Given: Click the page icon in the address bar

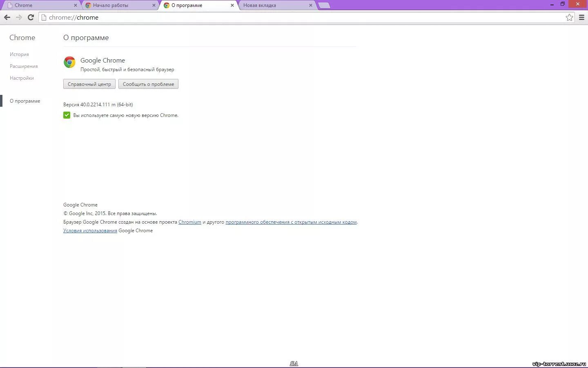Looking at the screenshot, I should (x=44, y=17).
